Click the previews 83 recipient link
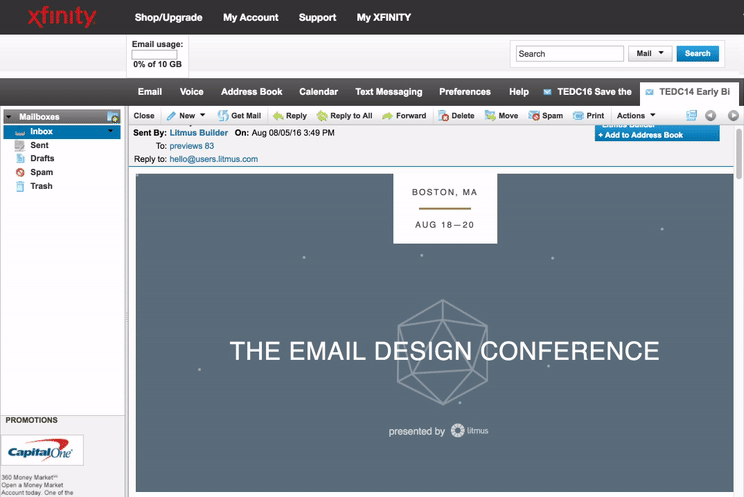Image resolution: width=744 pixels, height=497 pixels. click(x=192, y=146)
